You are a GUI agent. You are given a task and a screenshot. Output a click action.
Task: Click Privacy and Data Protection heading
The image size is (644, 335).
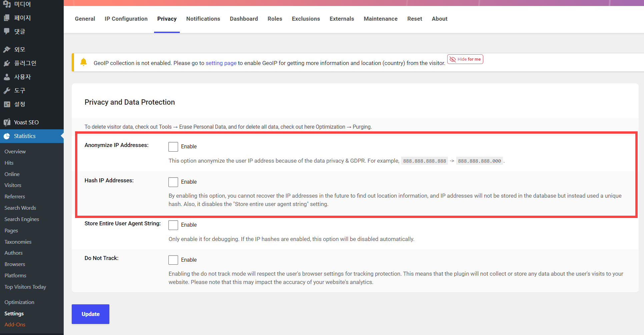click(x=130, y=102)
